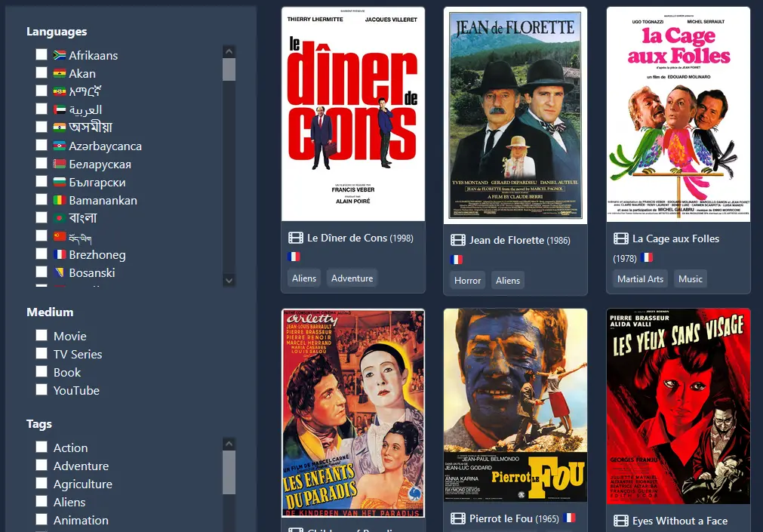The height and width of the screenshot is (532, 763).
Task: Click the film icon beside Jean de Florette
Action: 458,240
